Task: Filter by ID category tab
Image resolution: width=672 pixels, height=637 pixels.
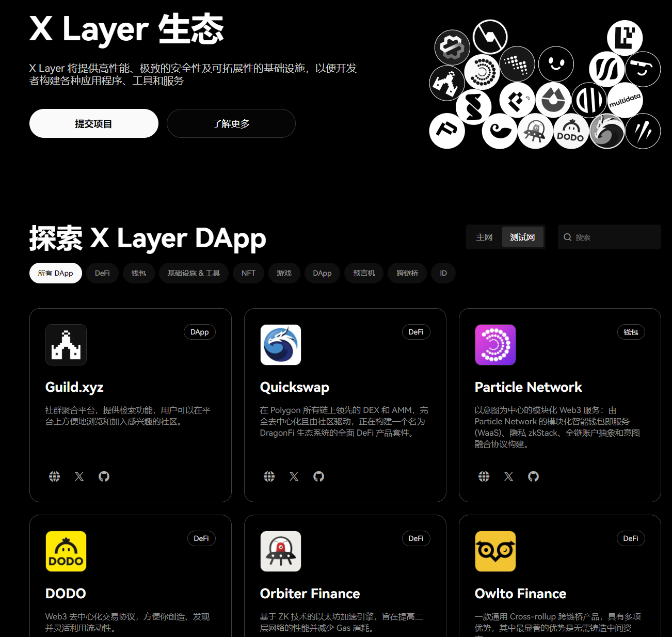Action: coord(443,273)
